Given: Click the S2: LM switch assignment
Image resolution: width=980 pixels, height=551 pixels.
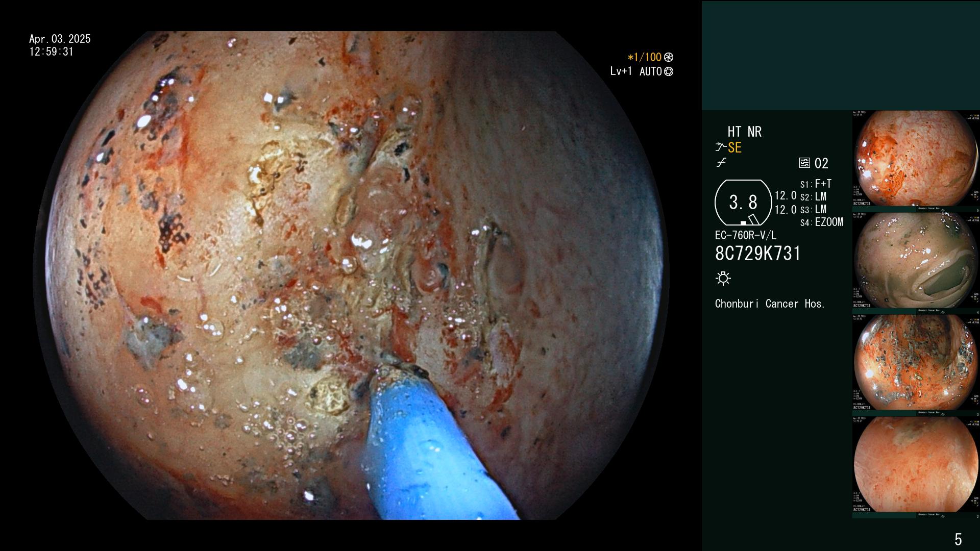Looking at the screenshot, I should (x=813, y=197).
